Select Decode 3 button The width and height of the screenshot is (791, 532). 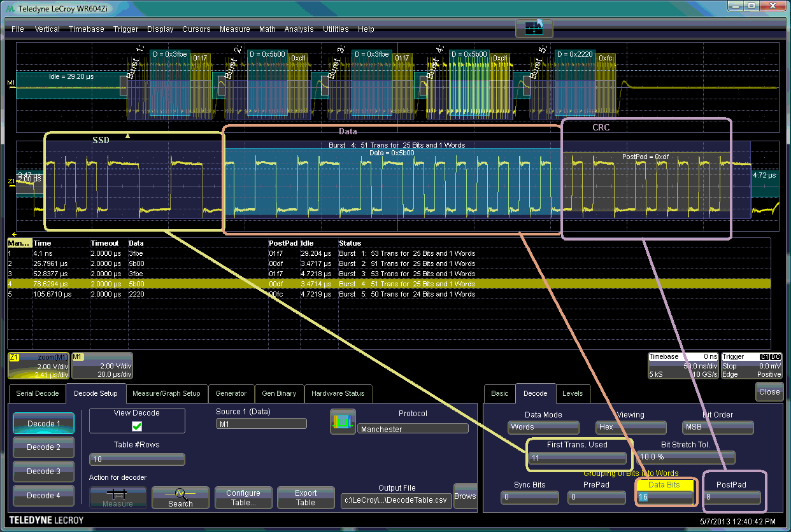[x=44, y=472]
